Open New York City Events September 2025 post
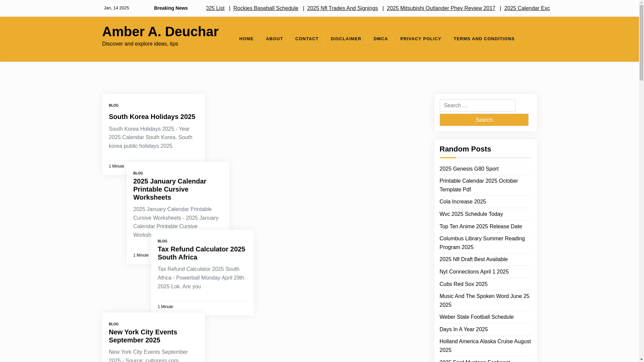The width and height of the screenshot is (644, 362). [143, 336]
